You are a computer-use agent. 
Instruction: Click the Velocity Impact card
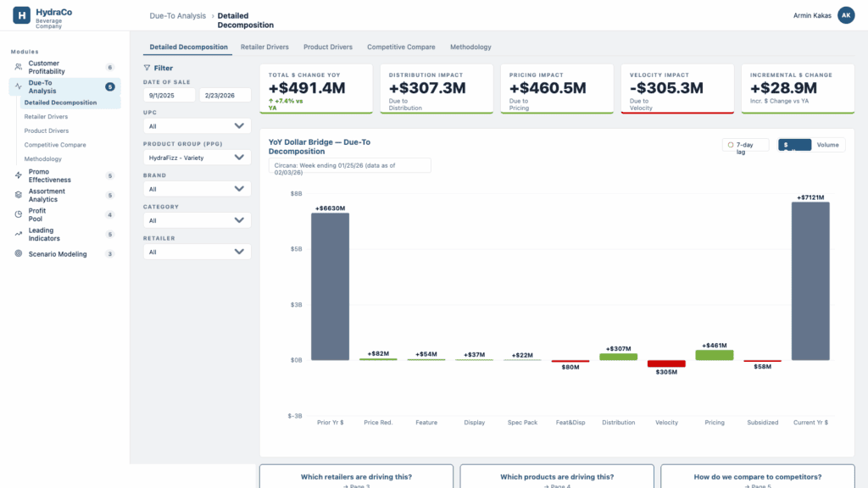click(677, 89)
